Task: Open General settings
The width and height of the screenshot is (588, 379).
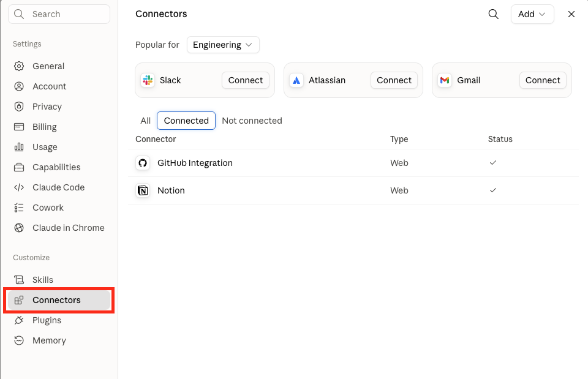Action: coord(59,66)
